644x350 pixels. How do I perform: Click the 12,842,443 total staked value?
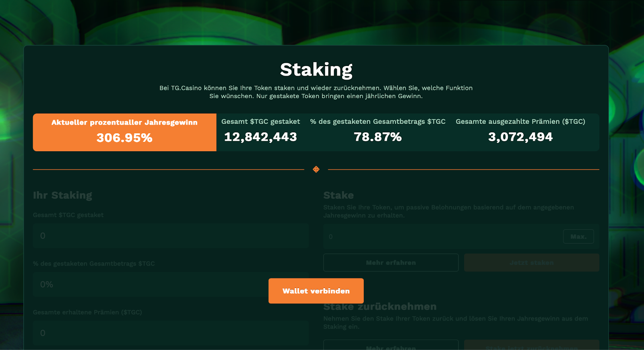tap(260, 137)
